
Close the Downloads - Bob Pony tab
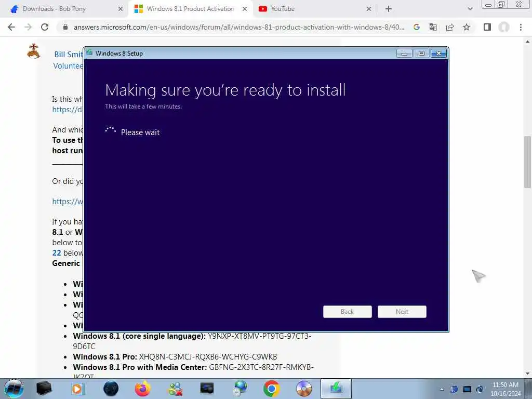tap(120, 9)
